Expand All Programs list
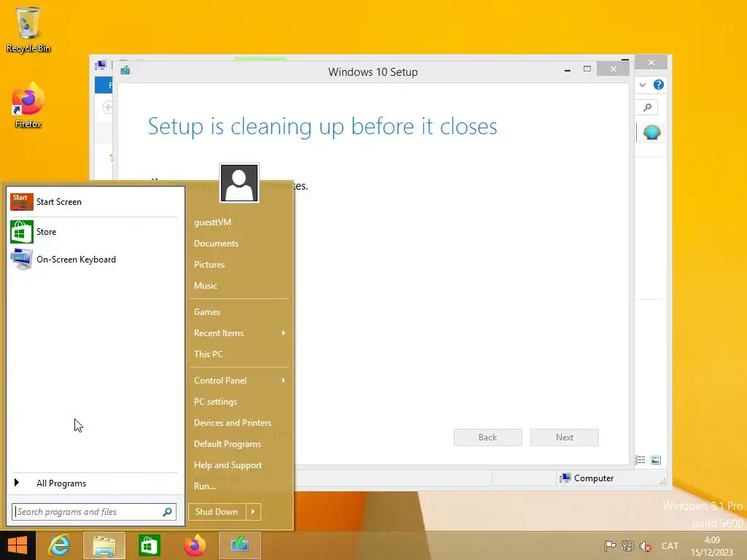The height and width of the screenshot is (560, 747). pyautogui.click(x=94, y=483)
